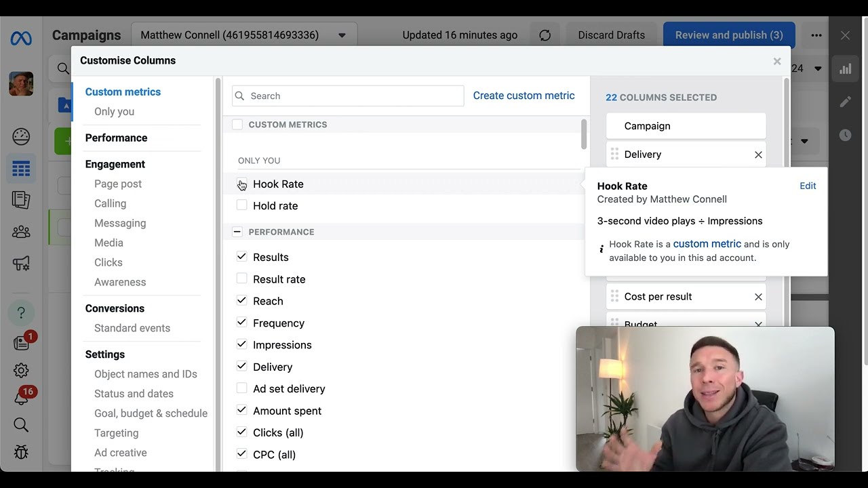Open the profile avatar thumbnail
Screen dimensions: 868x488
[x=21, y=83]
